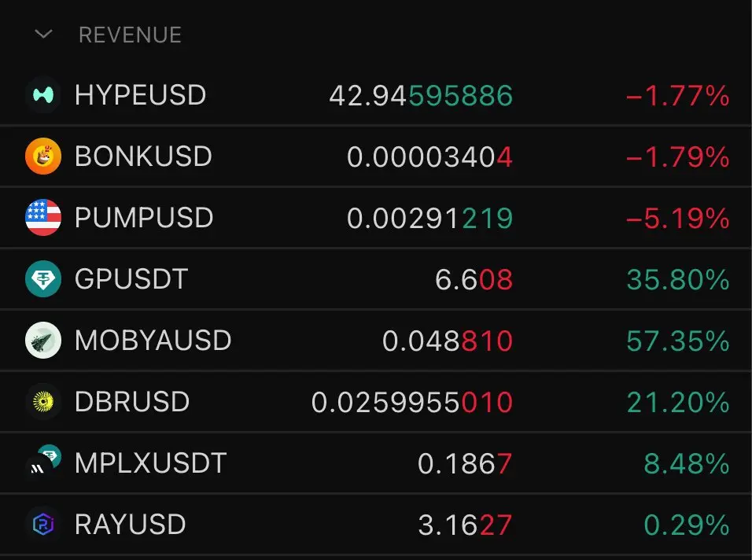Screen dimensions: 752x560
Task: Click the REVENUE section header label
Action: point(130,35)
